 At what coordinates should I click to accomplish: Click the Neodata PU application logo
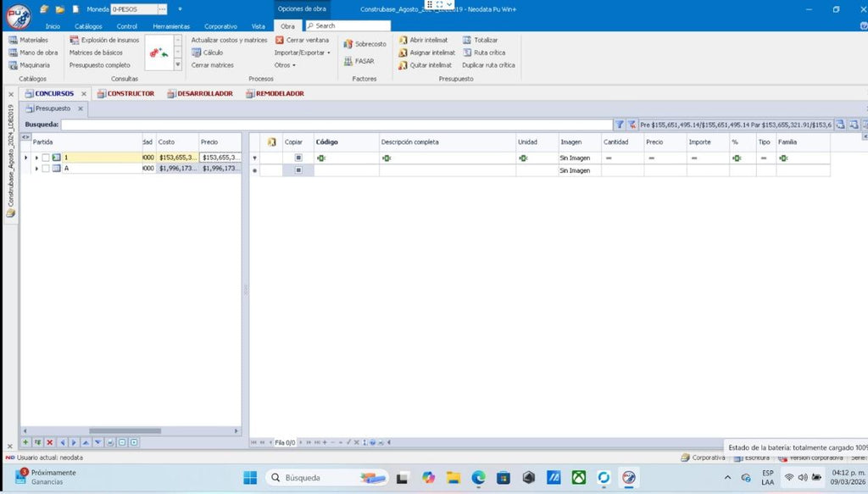click(x=19, y=16)
